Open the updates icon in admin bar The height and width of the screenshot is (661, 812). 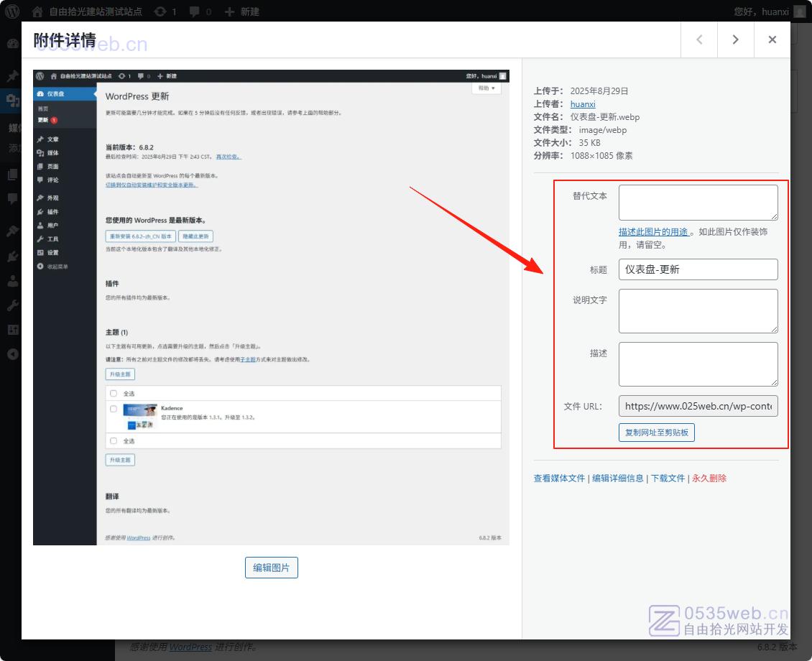pos(161,11)
